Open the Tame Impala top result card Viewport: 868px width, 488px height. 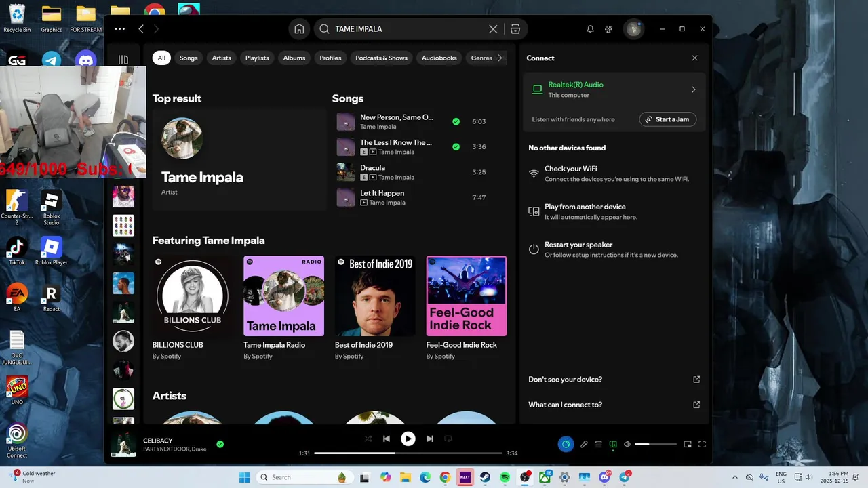pos(239,159)
